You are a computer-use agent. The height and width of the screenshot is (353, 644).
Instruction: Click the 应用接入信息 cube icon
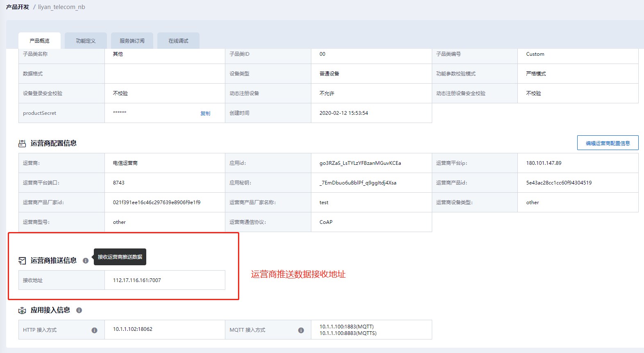coord(22,310)
